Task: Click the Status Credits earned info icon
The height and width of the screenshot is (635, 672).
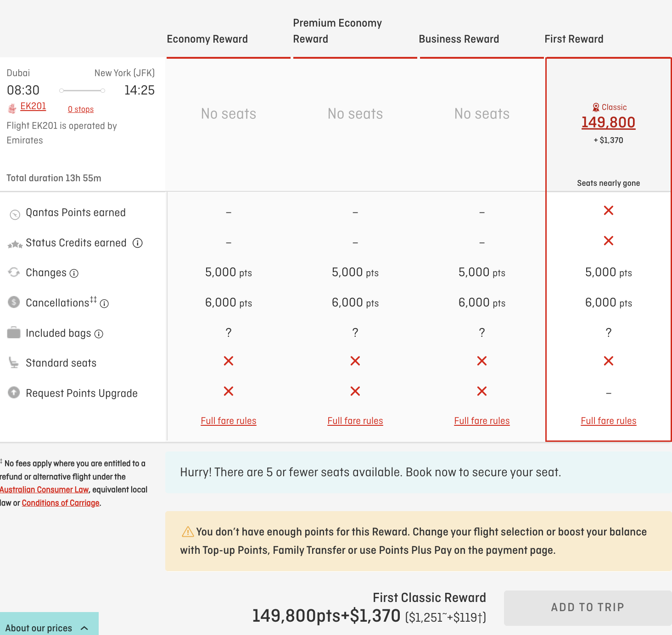Action: pyautogui.click(x=138, y=243)
